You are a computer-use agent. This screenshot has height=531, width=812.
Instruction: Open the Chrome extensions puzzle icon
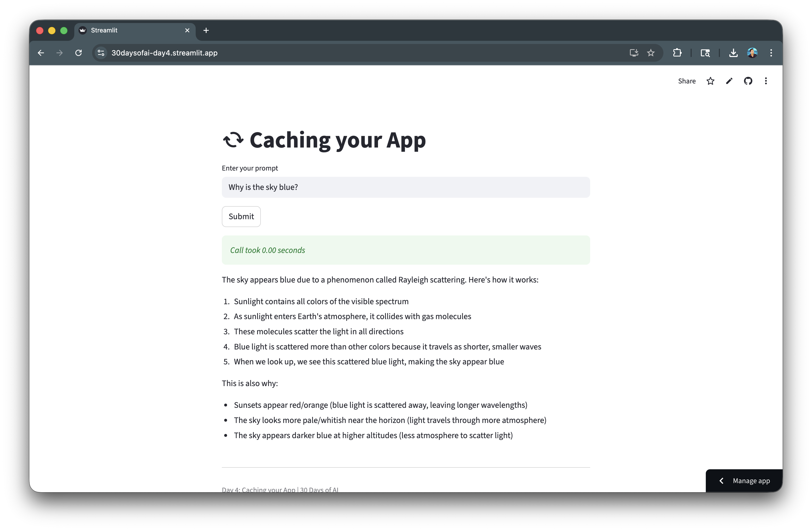pos(677,53)
